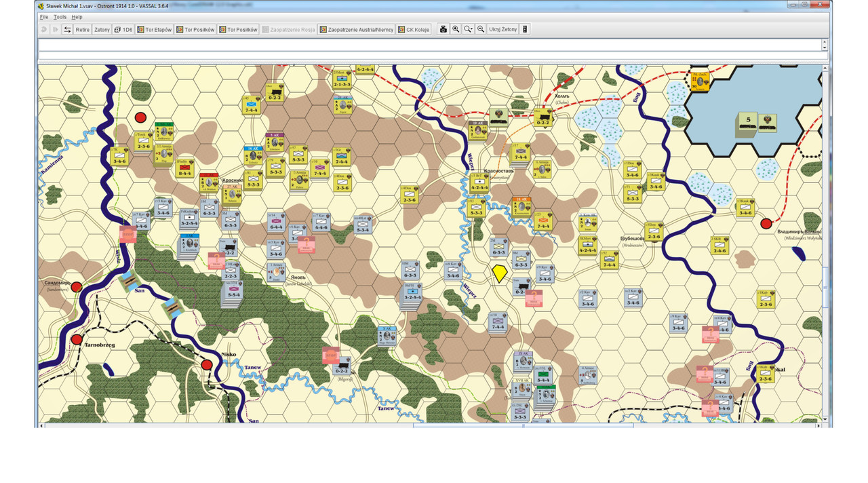
Task: Click the yellow pentagon marker on map
Action: [500, 273]
